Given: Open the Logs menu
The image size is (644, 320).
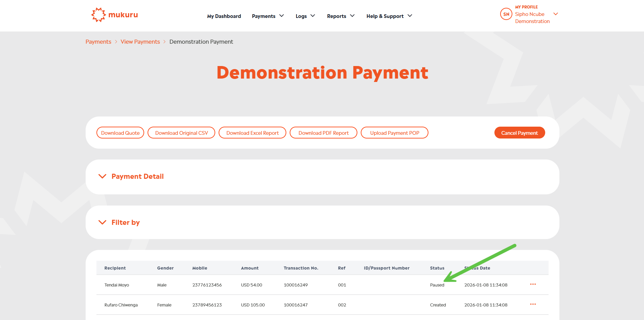Looking at the screenshot, I should point(305,16).
